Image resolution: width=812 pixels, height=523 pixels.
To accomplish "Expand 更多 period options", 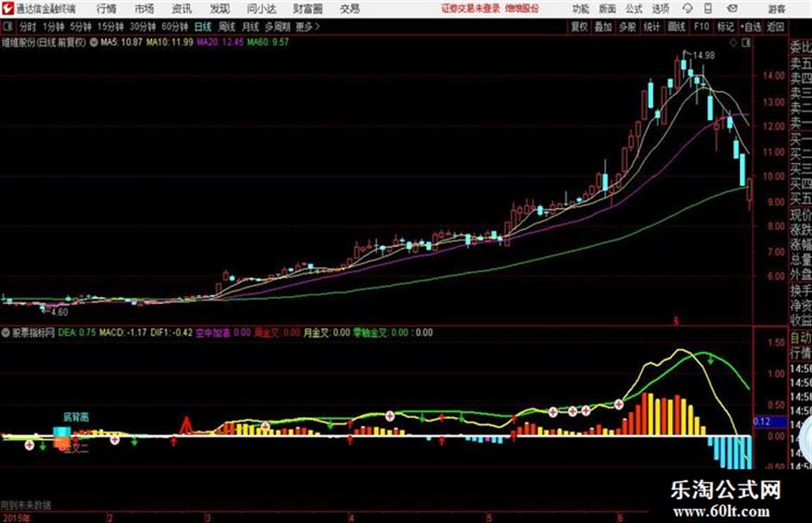I will [x=308, y=27].
